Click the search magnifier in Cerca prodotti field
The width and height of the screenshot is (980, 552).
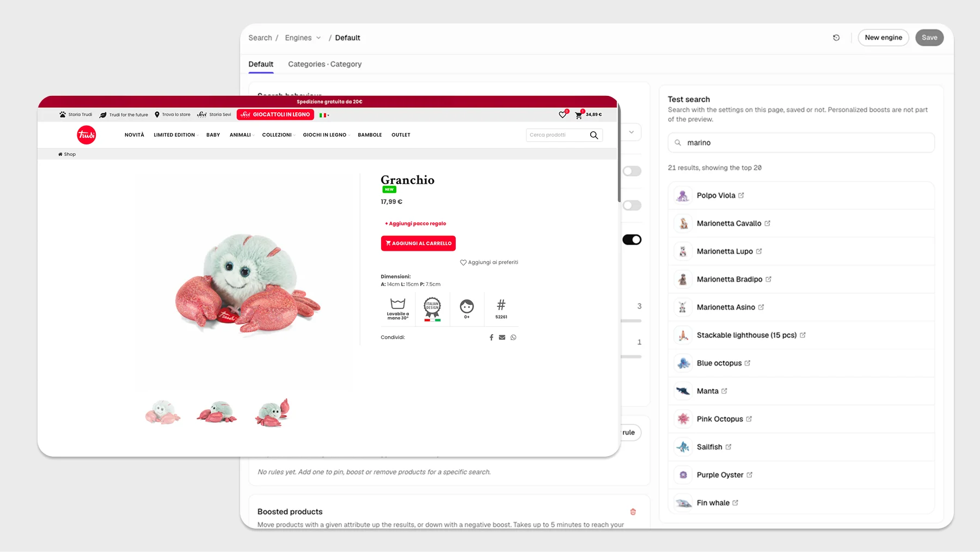click(594, 135)
